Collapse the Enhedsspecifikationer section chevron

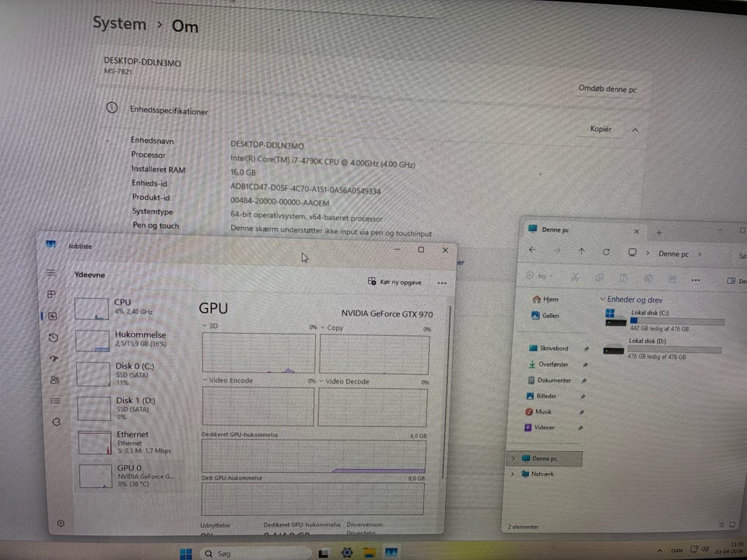click(635, 130)
